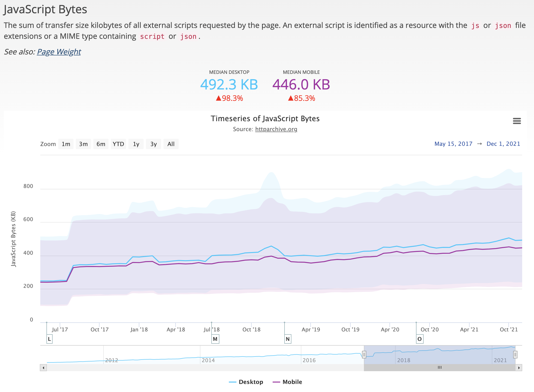Click the navigator horizontal scrollbar thumb

tap(439, 368)
